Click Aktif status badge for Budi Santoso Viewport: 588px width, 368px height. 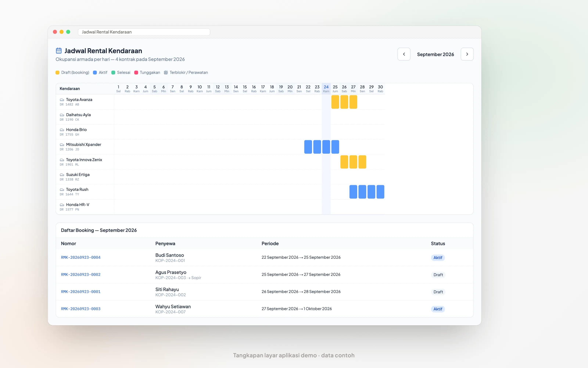click(438, 257)
